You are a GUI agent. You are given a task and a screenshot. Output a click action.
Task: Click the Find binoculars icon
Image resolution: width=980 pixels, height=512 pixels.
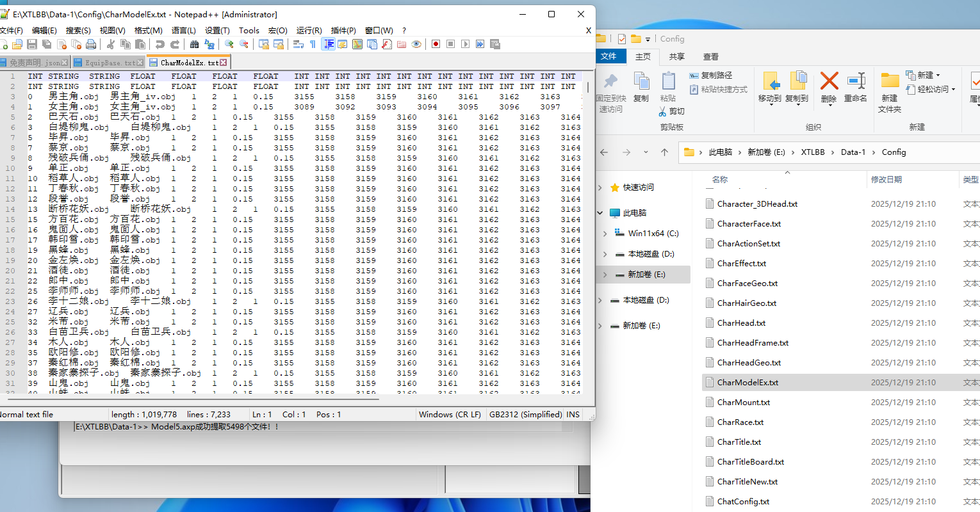[x=194, y=44]
